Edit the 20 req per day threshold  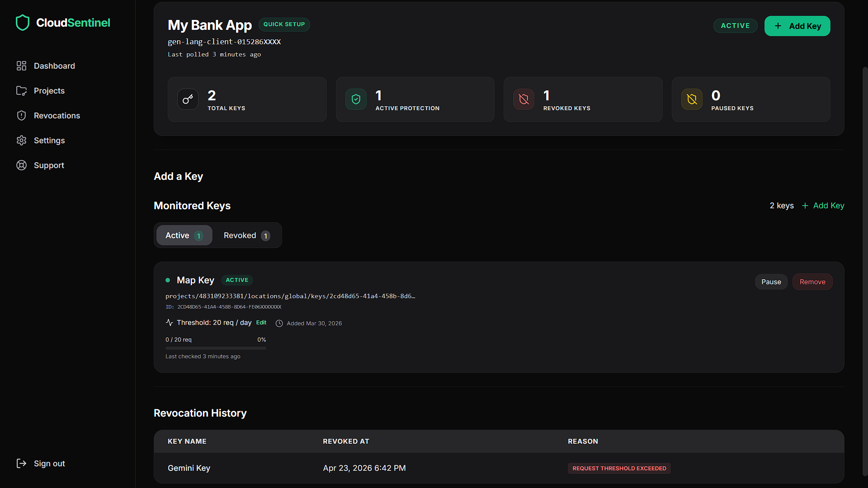261,323
